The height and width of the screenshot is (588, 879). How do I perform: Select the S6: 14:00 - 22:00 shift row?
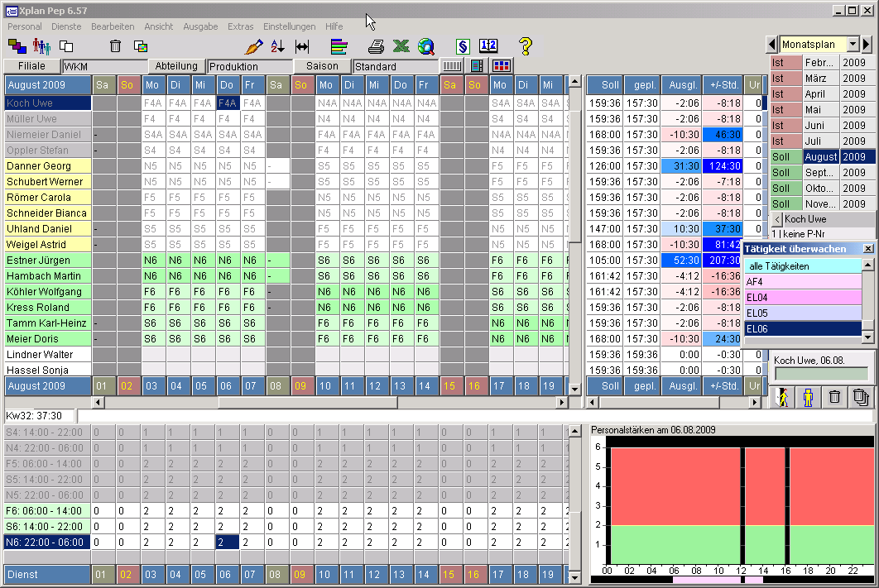pyautogui.click(x=48, y=527)
